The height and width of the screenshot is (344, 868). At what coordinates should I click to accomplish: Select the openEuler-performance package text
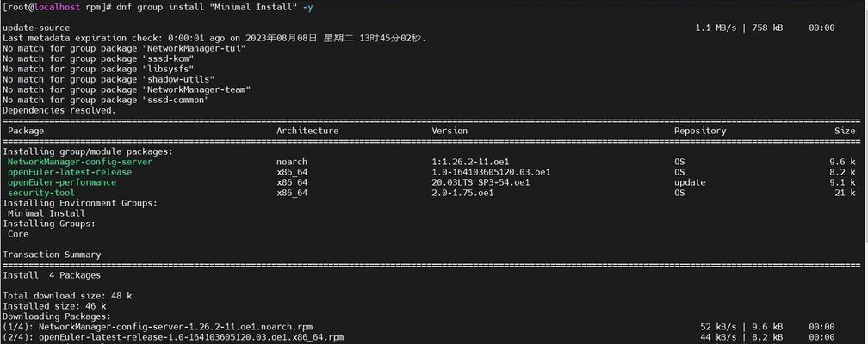(x=62, y=182)
